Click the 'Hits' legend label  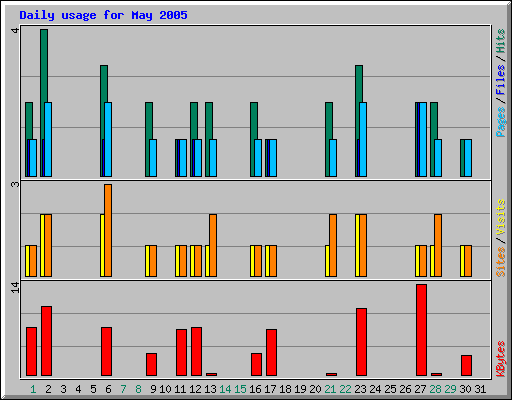coord(500,41)
